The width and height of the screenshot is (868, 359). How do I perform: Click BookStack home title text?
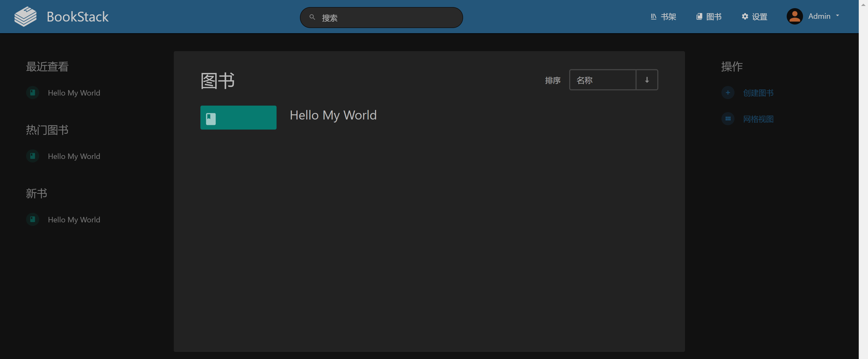(77, 17)
